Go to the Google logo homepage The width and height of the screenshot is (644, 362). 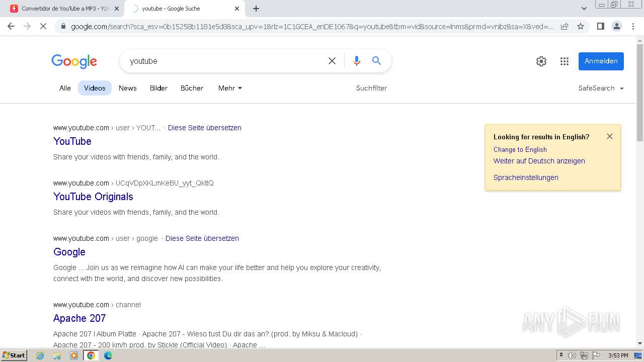74,61
